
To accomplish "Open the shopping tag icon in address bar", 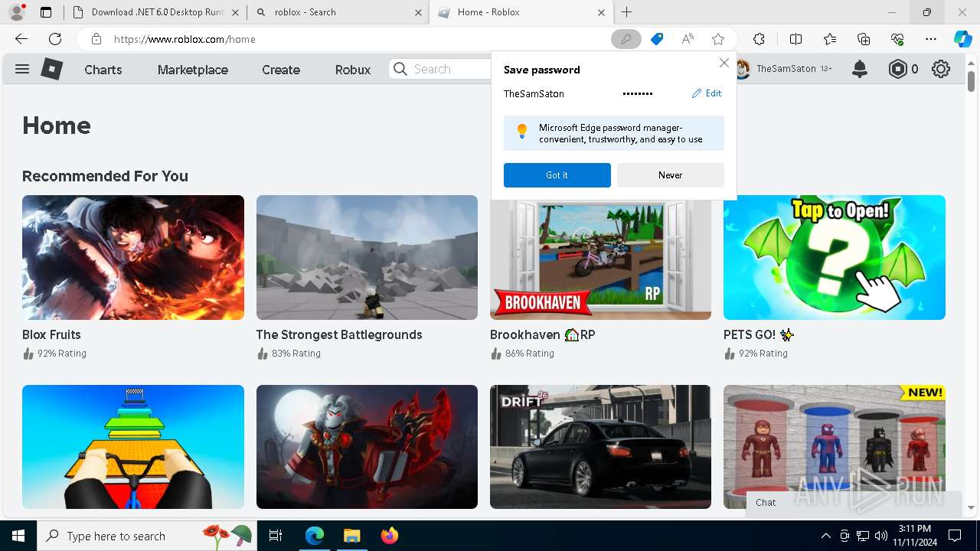I will point(657,39).
